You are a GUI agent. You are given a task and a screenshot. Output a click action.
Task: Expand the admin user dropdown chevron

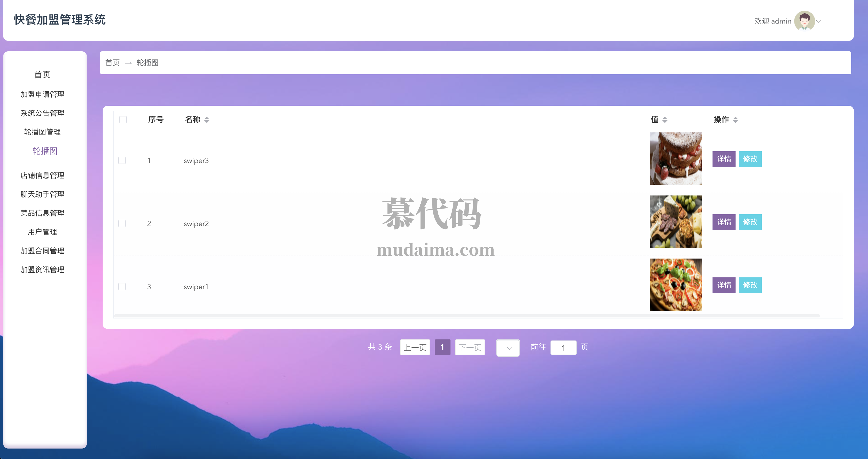819,21
